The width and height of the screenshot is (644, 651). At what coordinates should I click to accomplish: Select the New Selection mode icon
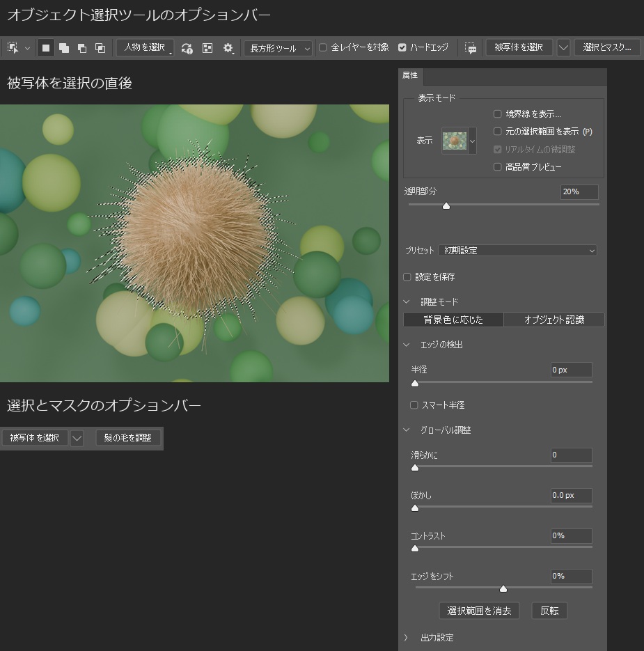tap(46, 48)
